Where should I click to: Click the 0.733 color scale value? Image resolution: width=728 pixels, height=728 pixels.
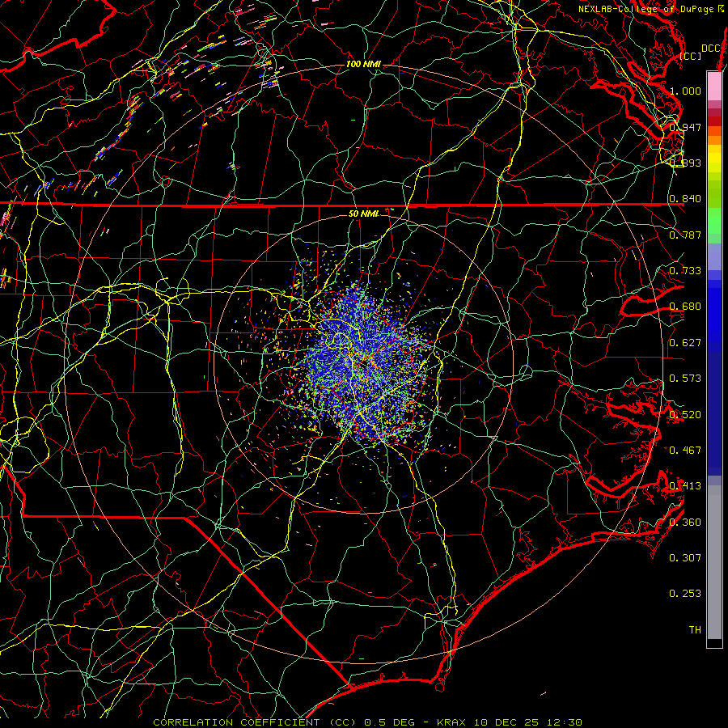tap(685, 271)
